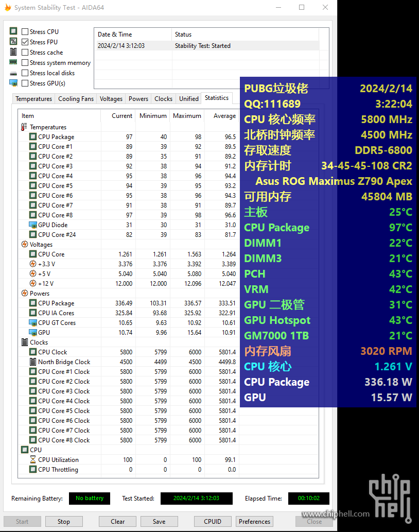Viewport: 419px width, 532px height.
Task: Select the GPU power row
Action: [x=129, y=333]
